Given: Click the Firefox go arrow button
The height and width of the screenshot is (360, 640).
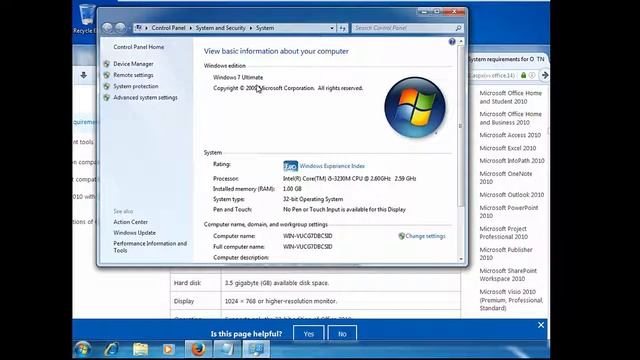Looking at the screenshot, I should pos(544,75).
